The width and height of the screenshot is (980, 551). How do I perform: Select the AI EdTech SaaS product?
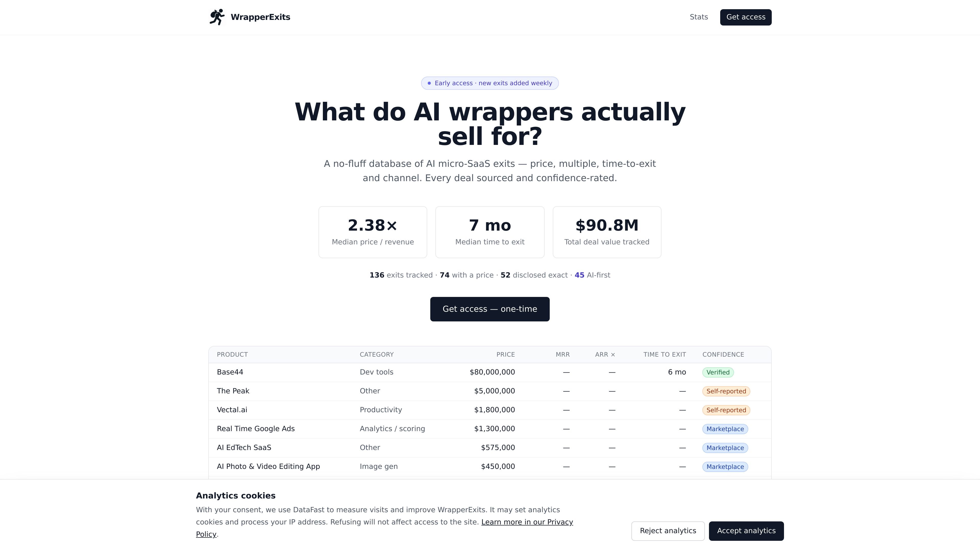(244, 448)
